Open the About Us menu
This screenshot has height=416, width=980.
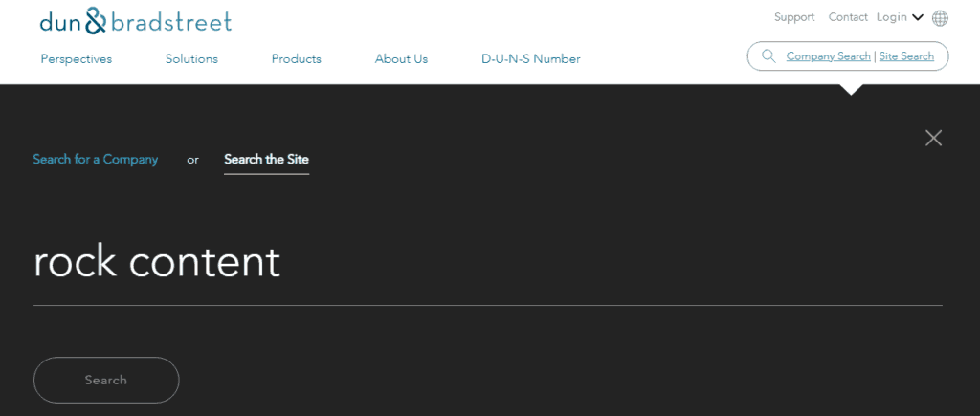pos(401,59)
